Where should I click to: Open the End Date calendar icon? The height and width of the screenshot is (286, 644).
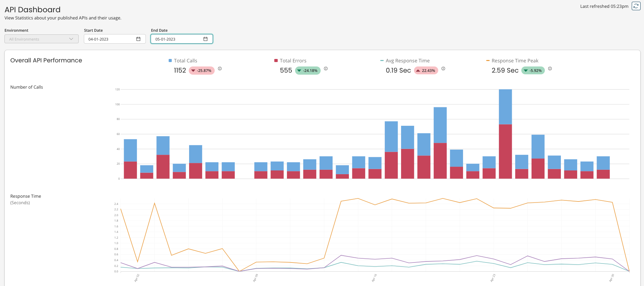click(x=205, y=39)
